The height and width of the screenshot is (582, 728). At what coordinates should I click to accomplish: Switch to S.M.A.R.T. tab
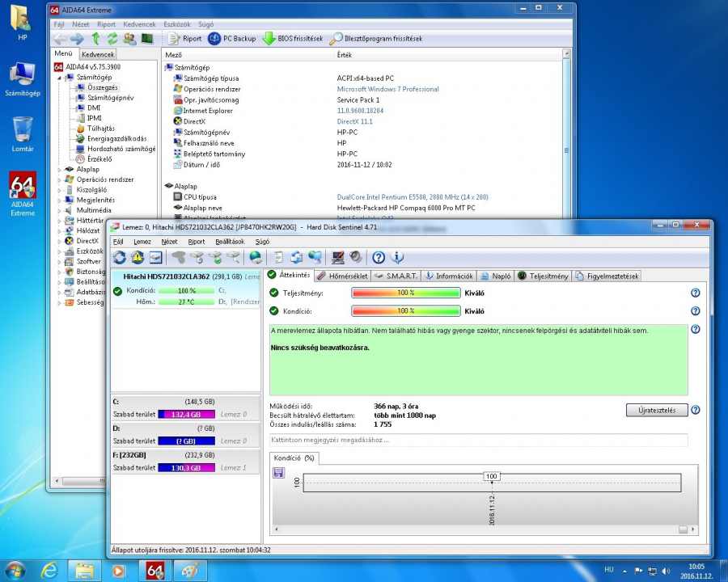pos(396,276)
